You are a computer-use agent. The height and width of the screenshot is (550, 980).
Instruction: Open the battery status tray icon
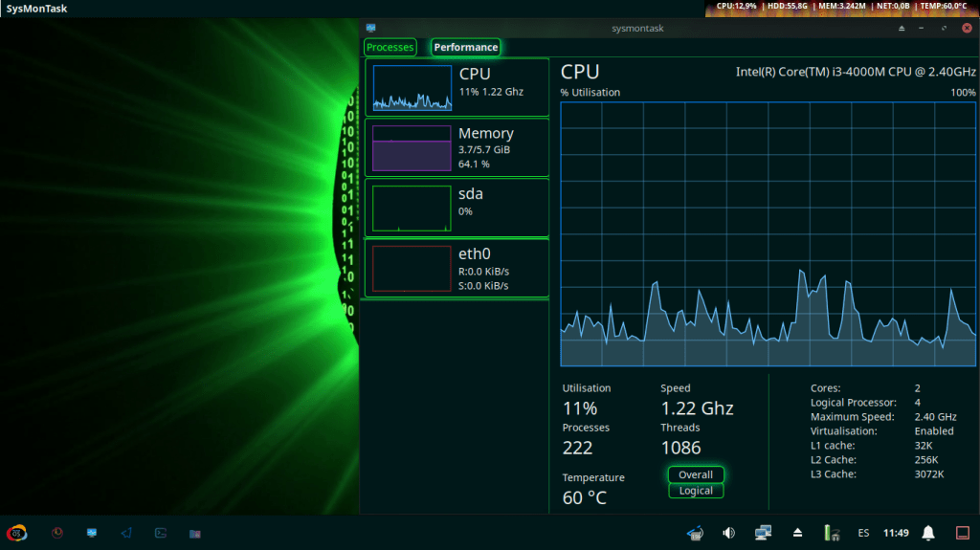click(832, 533)
